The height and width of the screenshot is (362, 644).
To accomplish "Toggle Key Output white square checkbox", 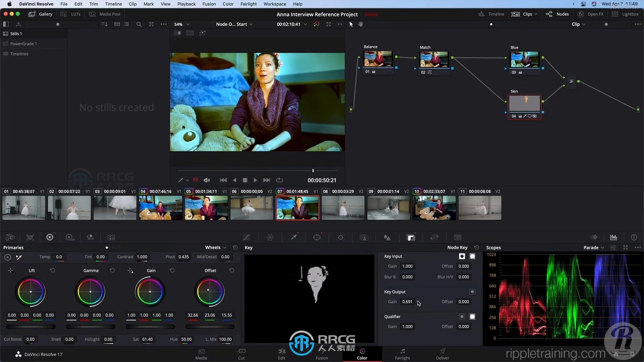I will tap(473, 292).
